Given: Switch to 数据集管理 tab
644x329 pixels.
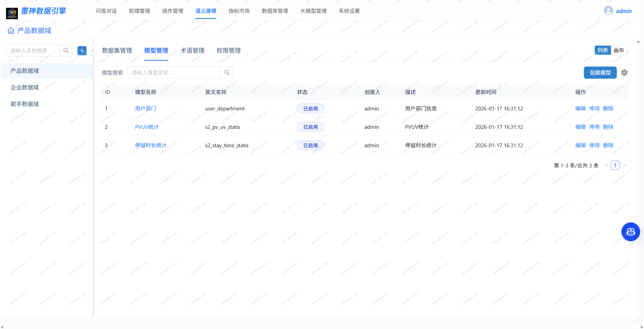Looking at the screenshot, I should 117,51.
